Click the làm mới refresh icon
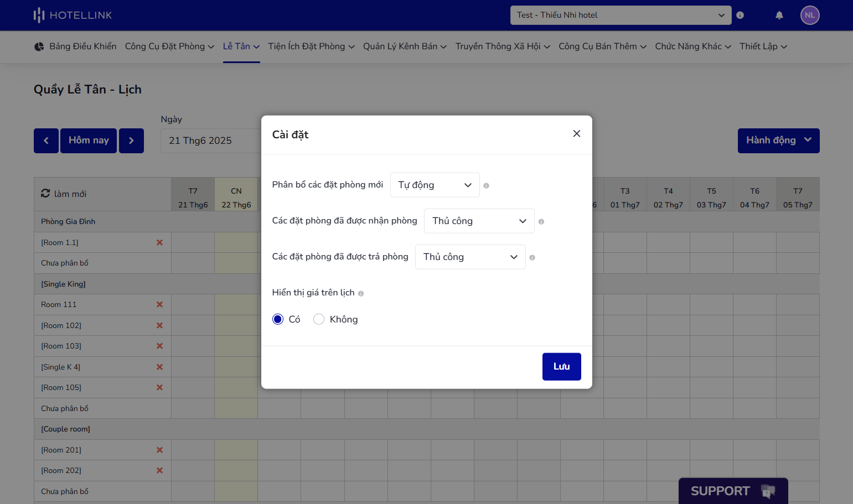The width and height of the screenshot is (853, 504). coord(45,194)
